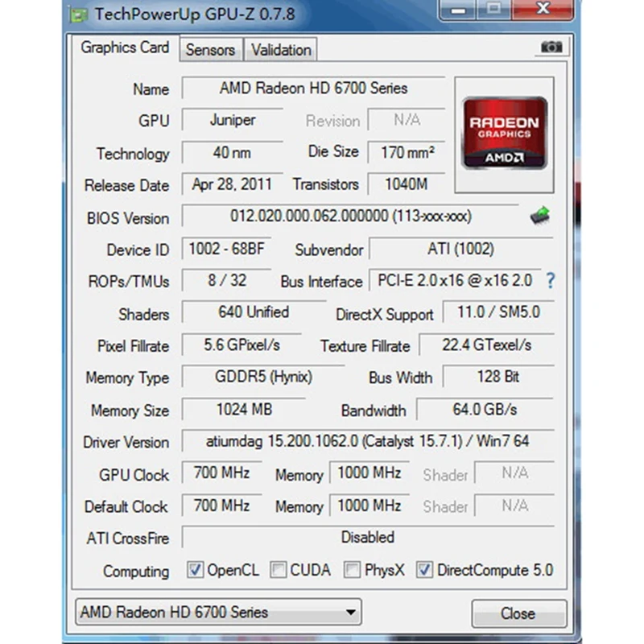This screenshot has width=644, height=644.
Task: Click the Memory Type GDDR5 (Hynix) value
Action: (263, 377)
